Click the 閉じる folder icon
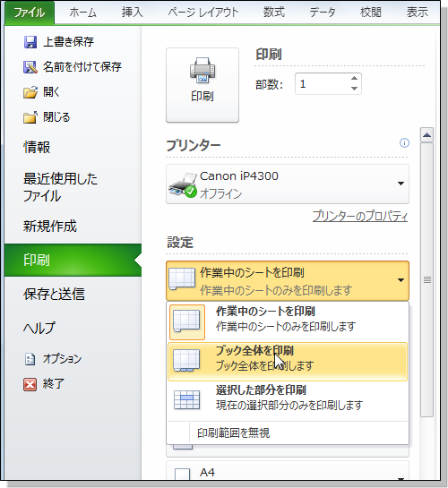This screenshot has height=488, width=448. click(30, 117)
